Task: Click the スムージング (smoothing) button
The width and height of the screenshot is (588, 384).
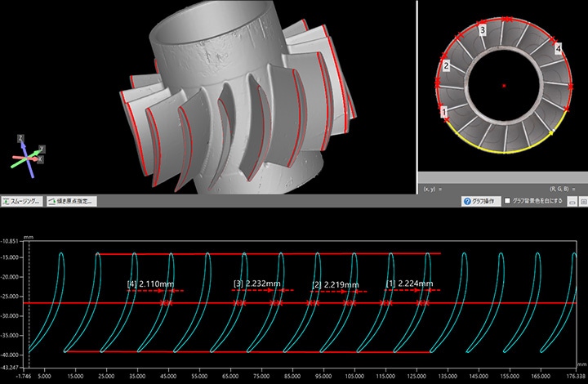Action: click(x=22, y=200)
